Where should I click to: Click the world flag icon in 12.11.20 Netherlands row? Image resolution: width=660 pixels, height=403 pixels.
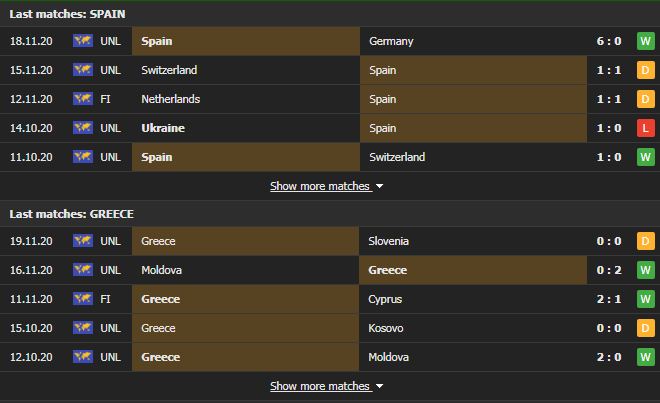(x=82, y=99)
